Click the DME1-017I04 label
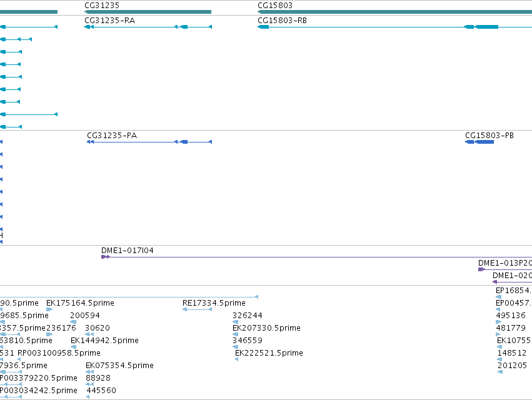The image size is (532, 400). 128,251
